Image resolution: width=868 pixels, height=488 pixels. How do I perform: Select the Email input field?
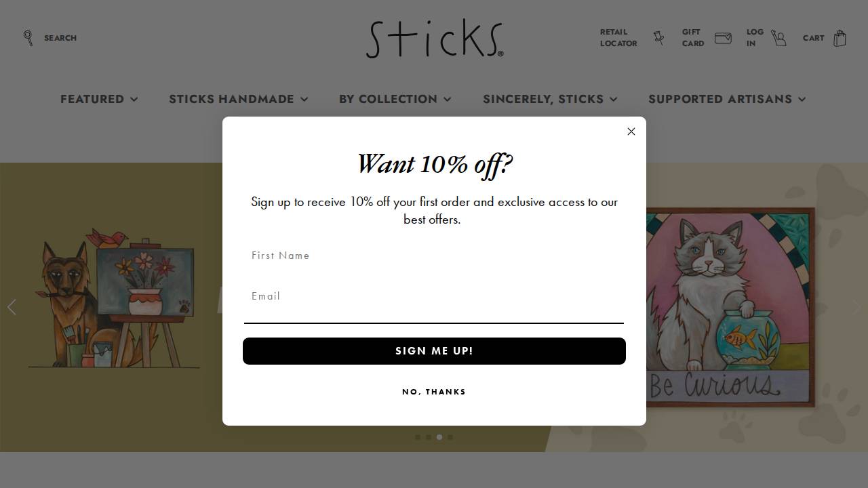click(x=434, y=296)
